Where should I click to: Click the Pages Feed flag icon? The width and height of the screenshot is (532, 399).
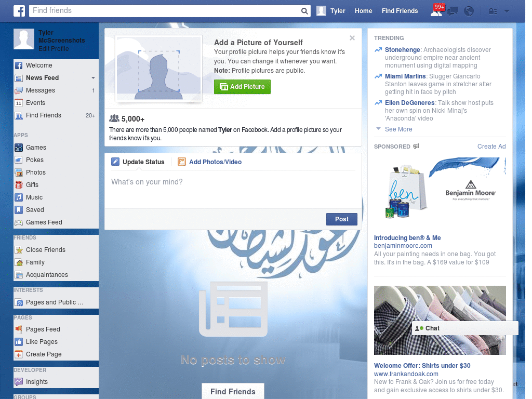point(19,329)
